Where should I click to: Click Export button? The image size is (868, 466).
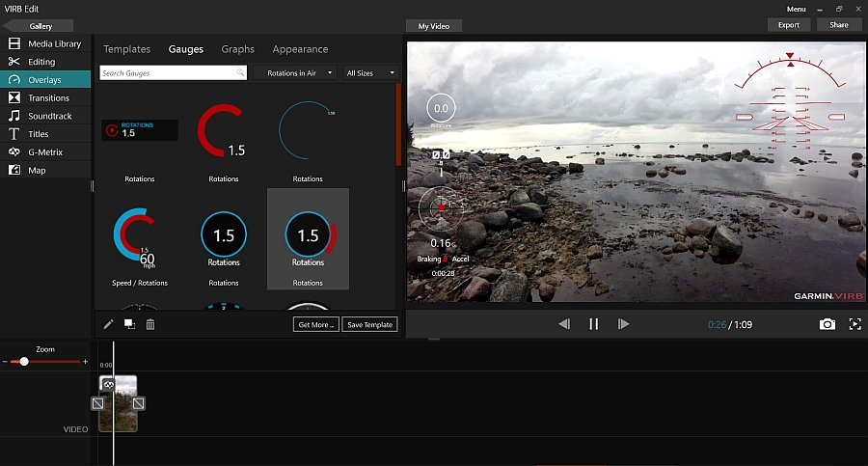789,25
